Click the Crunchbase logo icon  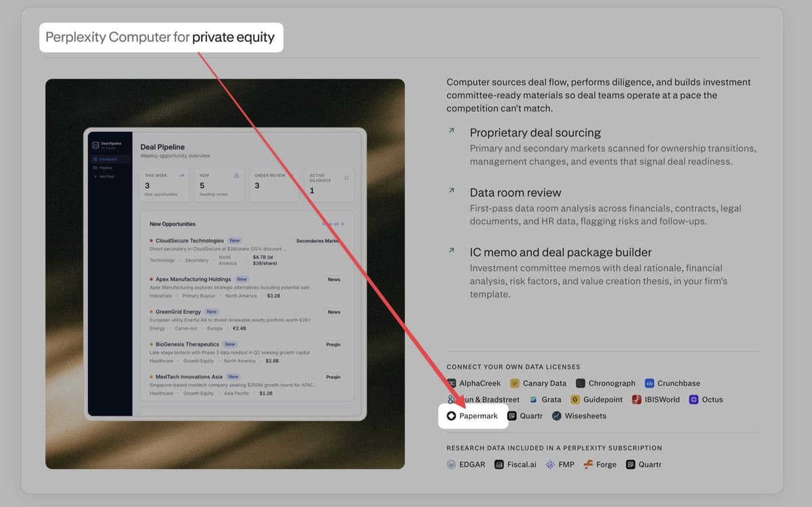(650, 383)
